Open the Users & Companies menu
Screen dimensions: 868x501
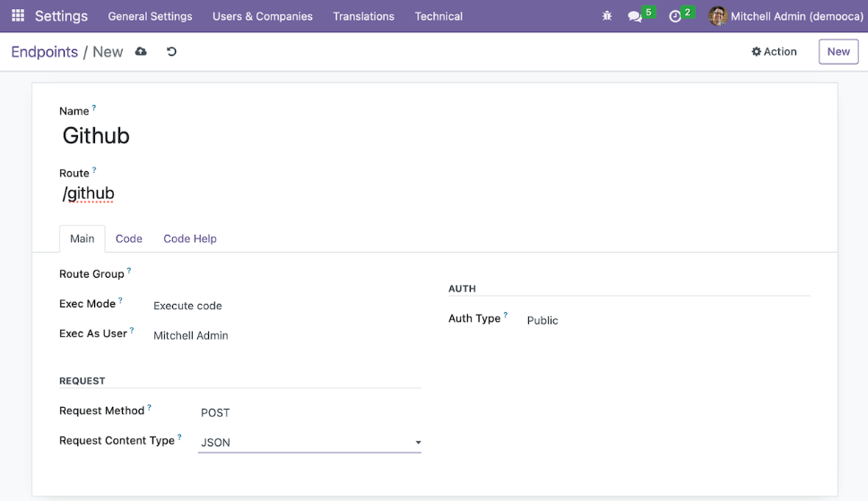[x=263, y=16]
